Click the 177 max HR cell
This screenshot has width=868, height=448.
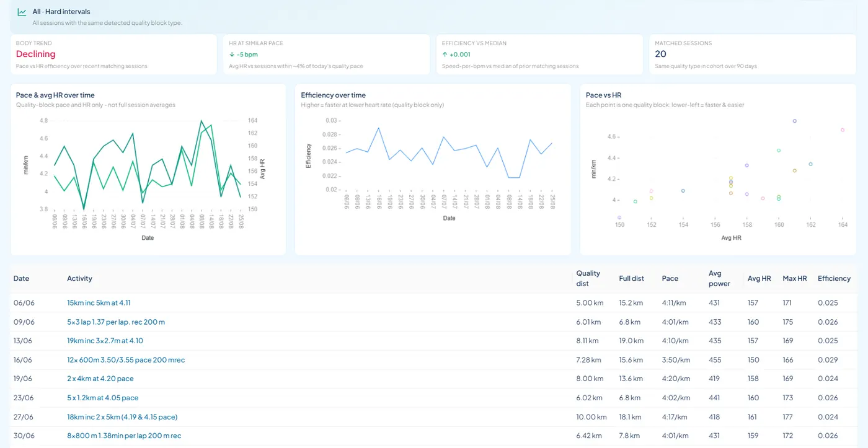788,417
